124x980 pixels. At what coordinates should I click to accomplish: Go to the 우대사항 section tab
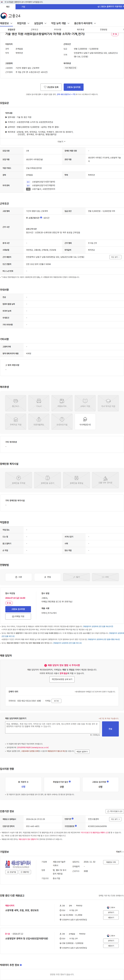58,30
